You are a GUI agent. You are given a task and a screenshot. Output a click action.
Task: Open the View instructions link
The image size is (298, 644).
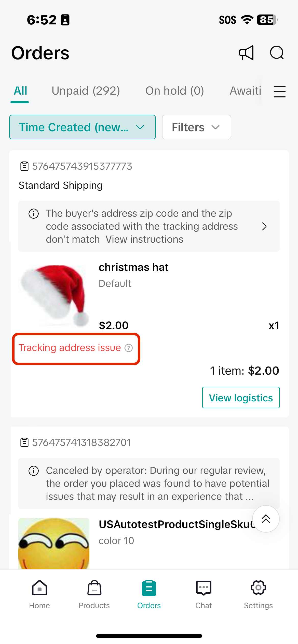coord(144,240)
